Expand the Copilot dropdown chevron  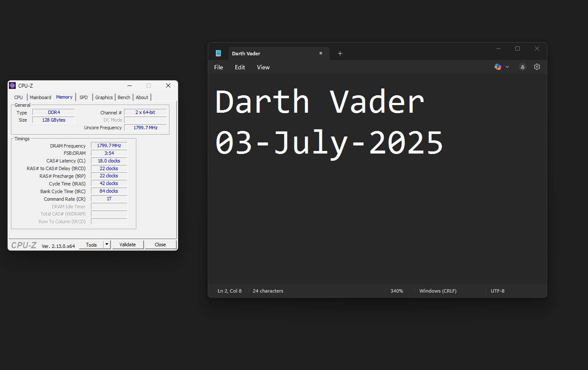point(507,67)
